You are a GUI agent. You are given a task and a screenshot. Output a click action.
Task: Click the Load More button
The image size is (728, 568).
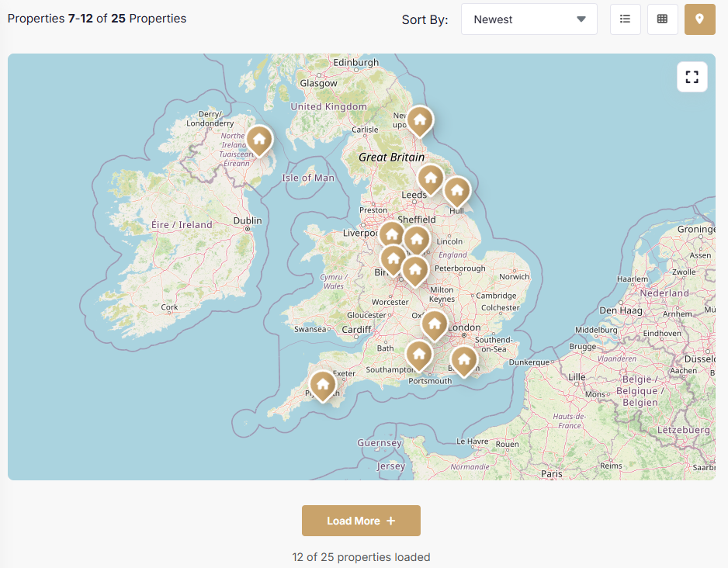361,521
